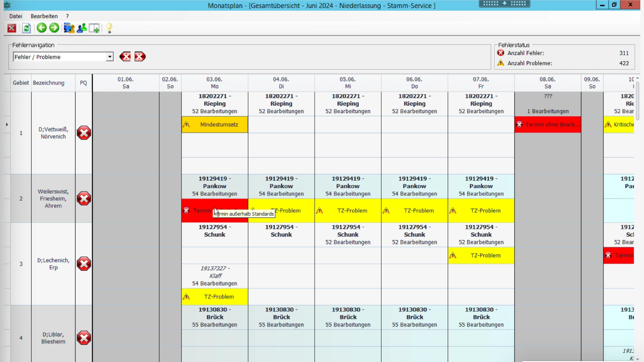Click the row expander arrow beside Gebiet 1
The height and width of the screenshot is (362, 644).
tap(6, 124)
